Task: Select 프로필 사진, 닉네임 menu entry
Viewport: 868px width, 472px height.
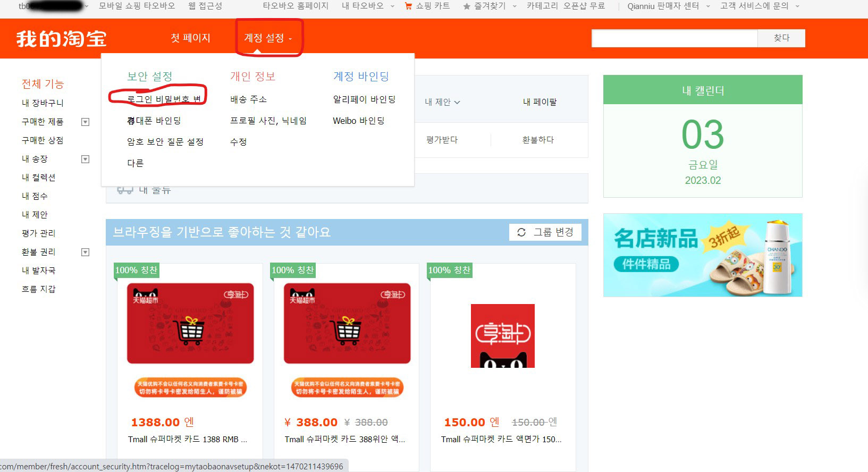Action: click(x=268, y=121)
